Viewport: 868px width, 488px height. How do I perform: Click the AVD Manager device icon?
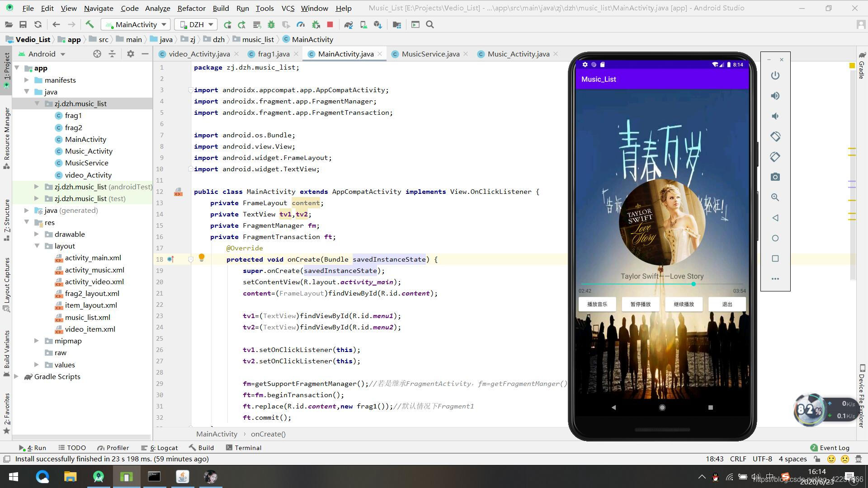coord(363,24)
